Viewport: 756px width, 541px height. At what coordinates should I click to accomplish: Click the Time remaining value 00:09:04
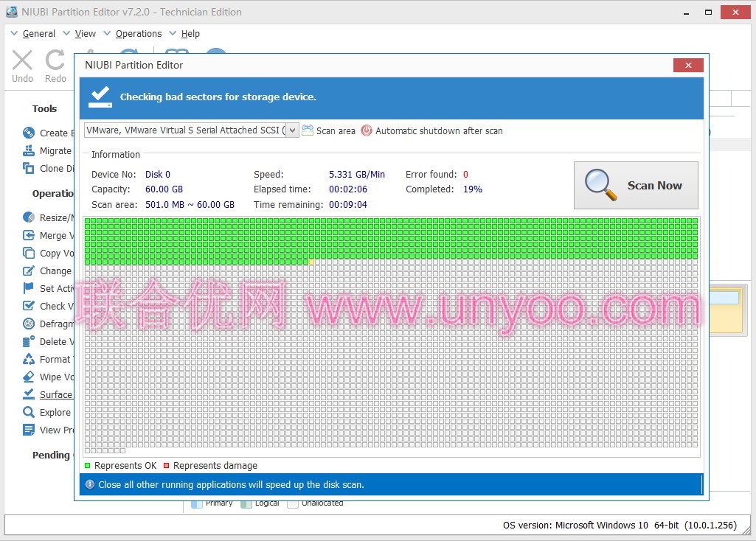[348, 205]
